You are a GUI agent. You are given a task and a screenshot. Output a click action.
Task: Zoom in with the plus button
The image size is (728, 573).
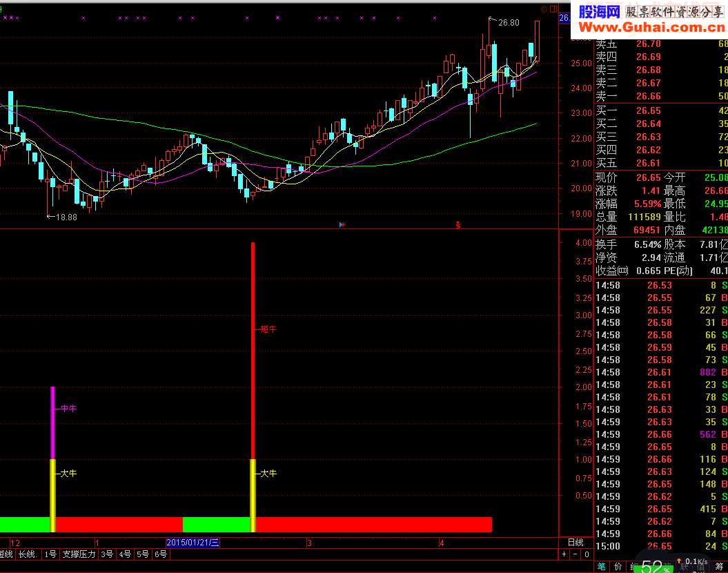point(564,554)
